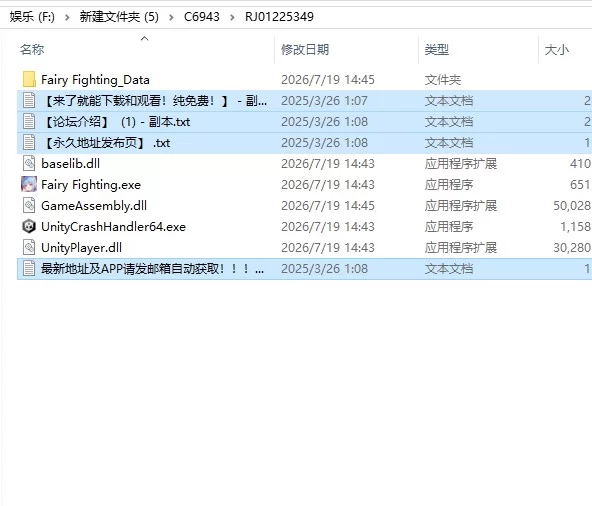The image size is (592, 506).
Task: Click the 【永久地址发布页】 text document icon
Action: pos(29,142)
